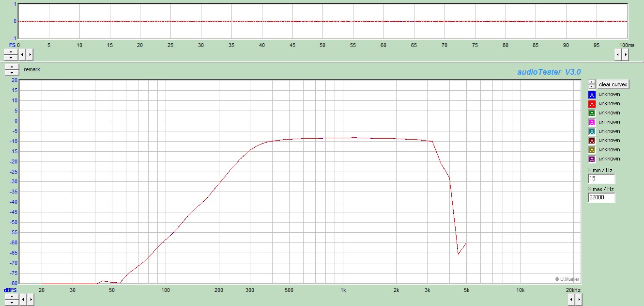The width and height of the screenshot is (644, 306).
Task: Click into the X max / Hz field
Action: pos(601,197)
